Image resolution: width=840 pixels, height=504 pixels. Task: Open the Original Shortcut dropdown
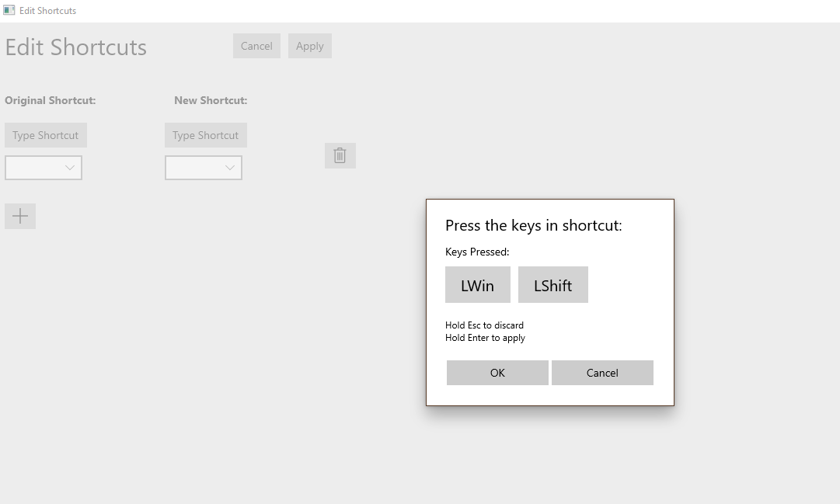click(x=43, y=167)
